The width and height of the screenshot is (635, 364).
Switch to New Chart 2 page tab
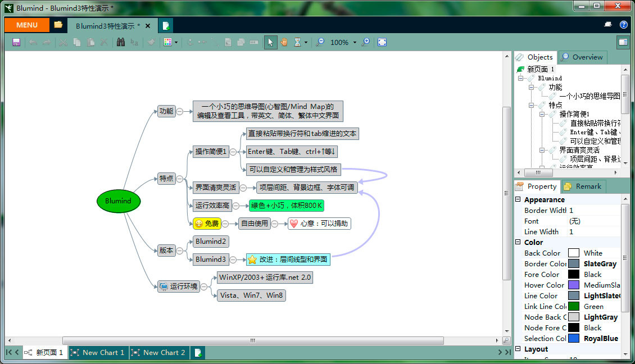[158, 353]
